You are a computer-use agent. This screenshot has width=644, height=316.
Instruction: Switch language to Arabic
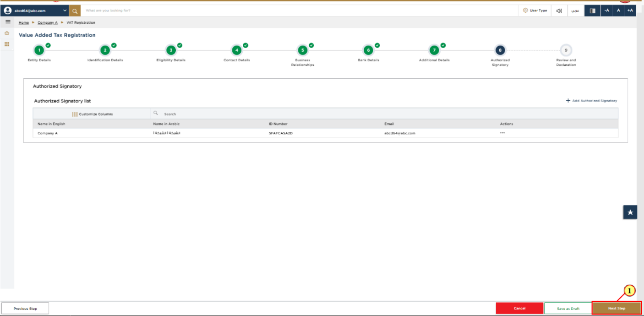point(576,11)
